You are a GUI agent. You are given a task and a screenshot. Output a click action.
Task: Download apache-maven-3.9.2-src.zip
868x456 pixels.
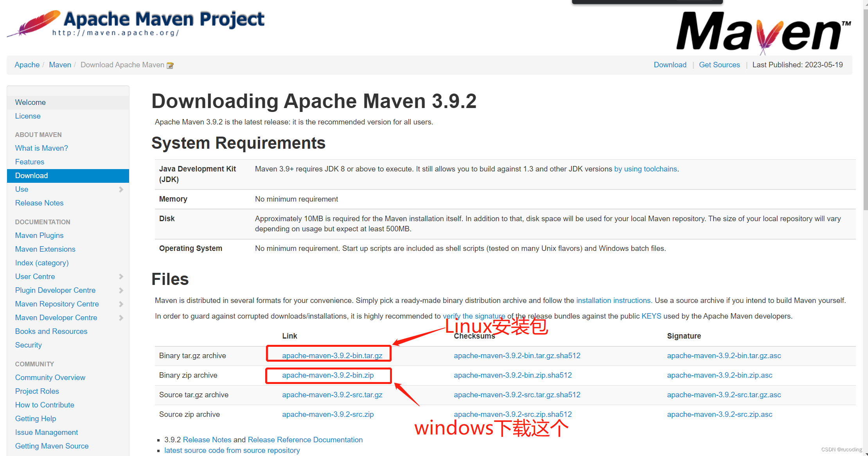[x=328, y=415]
